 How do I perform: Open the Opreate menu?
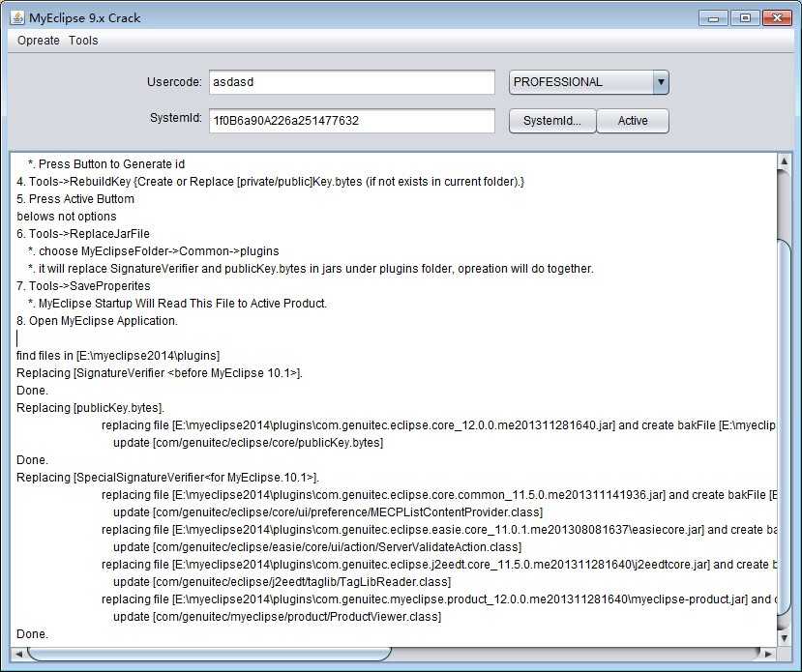click(39, 41)
